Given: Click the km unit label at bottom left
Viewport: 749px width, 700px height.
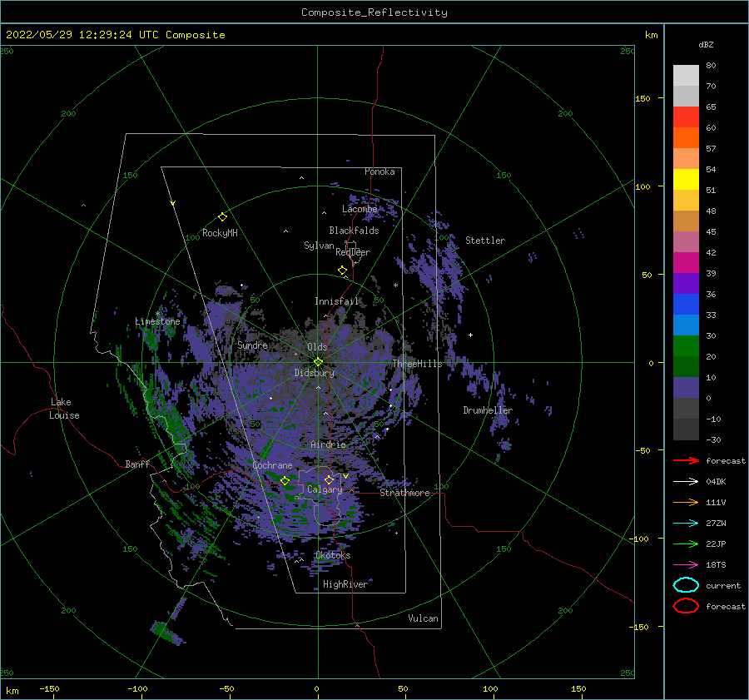Looking at the screenshot, I should pos(12,691).
